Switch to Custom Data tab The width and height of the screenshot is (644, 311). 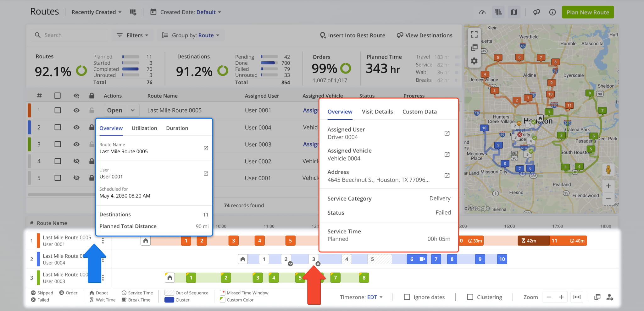pos(419,112)
